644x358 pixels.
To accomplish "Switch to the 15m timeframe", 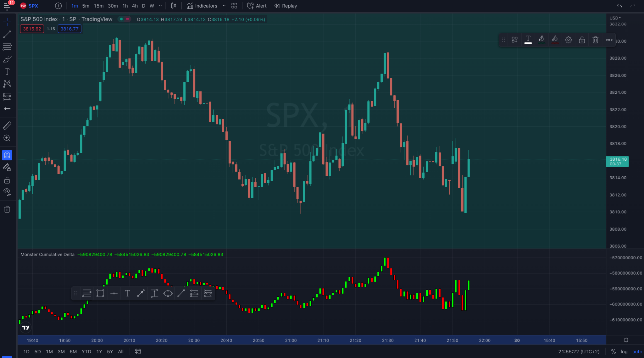I will [x=98, y=6].
